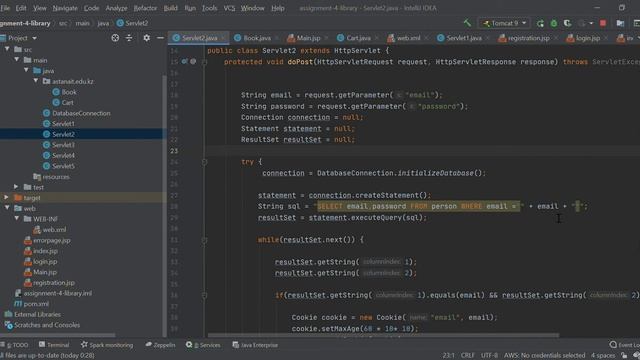
Task: Collapse the src folder
Action: tap(7, 49)
